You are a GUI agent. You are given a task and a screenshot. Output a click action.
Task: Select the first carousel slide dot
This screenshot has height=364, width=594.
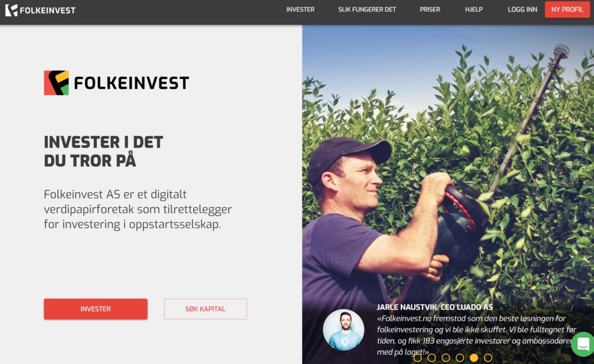pyautogui.click(x=417, y=358)
